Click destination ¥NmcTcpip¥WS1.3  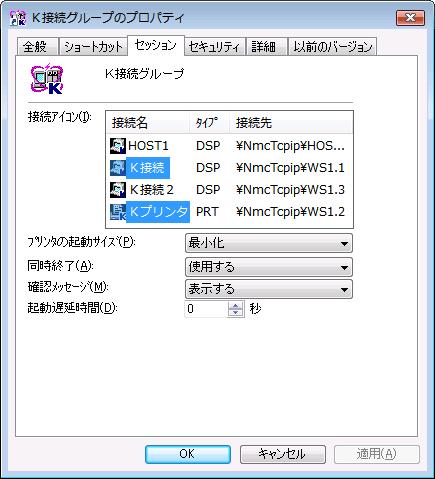coord(290,190)
